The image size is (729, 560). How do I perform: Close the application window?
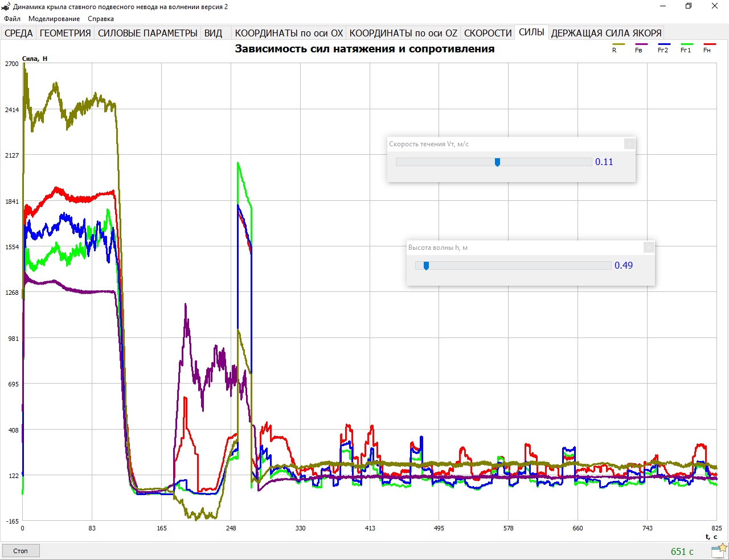pos(715,6)
